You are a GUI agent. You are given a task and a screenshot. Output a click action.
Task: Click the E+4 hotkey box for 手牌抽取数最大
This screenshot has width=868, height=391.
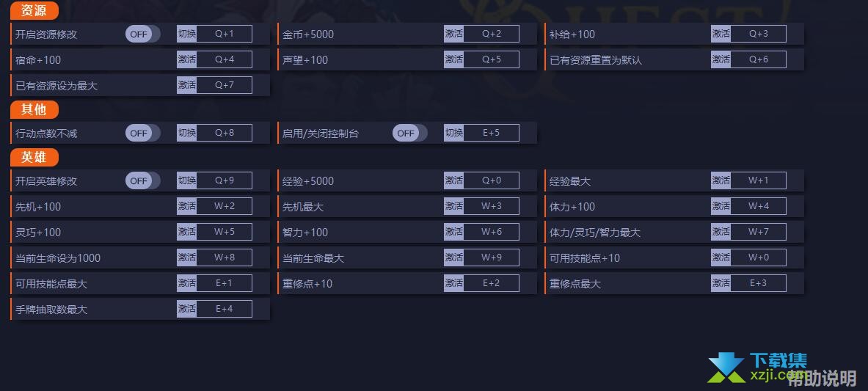225,309
